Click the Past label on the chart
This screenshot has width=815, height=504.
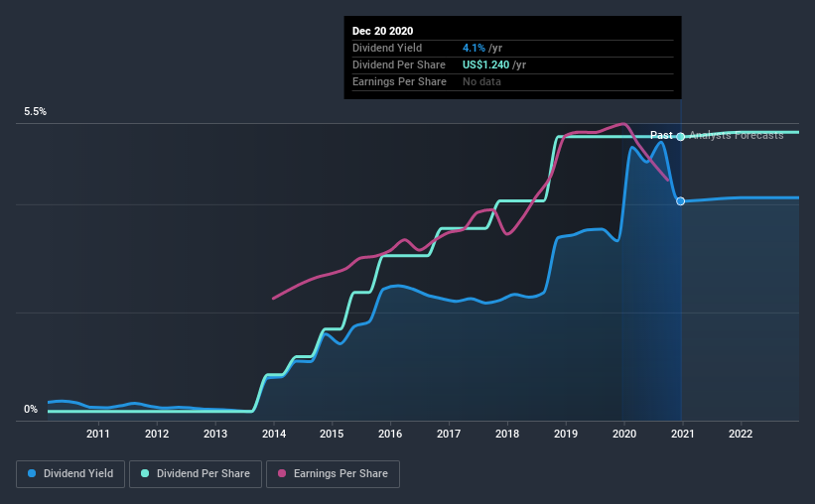(x=661, y=135)
